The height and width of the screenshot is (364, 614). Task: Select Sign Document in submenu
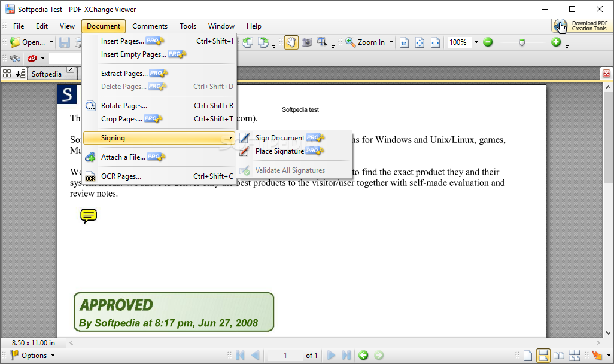[x=294, y=138]
